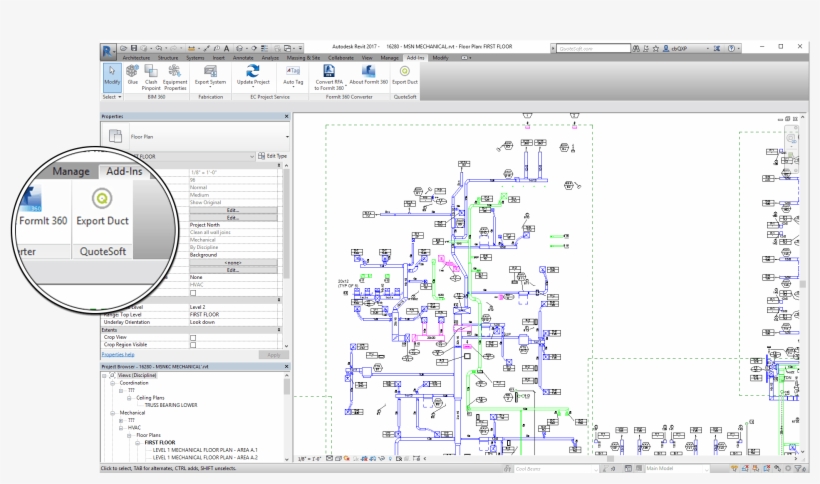Open About FormIt 360
820x484 pixels.
[368, 75]
